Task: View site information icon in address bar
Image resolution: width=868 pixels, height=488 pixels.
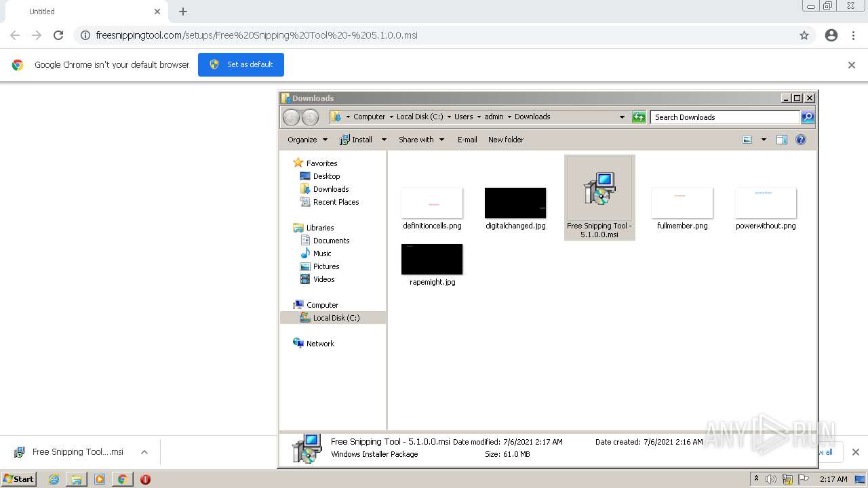Action: click(85, 35)
